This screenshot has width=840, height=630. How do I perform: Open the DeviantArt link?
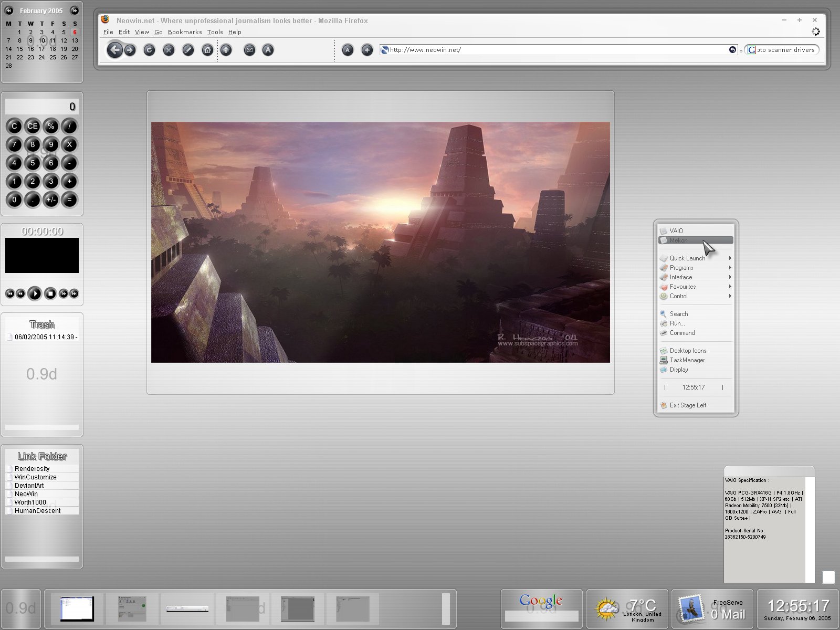[x=42, y=486]
